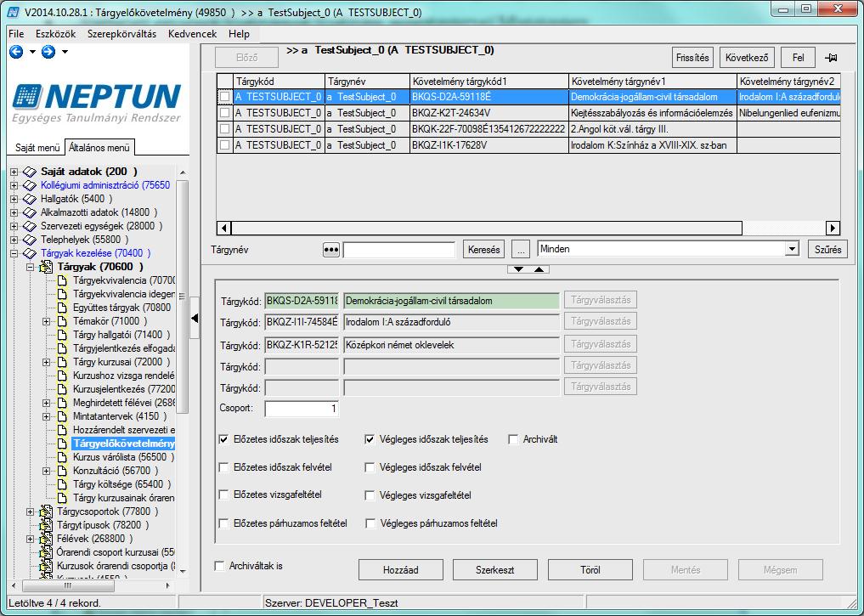Click the down triangle panel splitter arrow
The width and height of the screenshot is (864, 616).
(518, 269)
